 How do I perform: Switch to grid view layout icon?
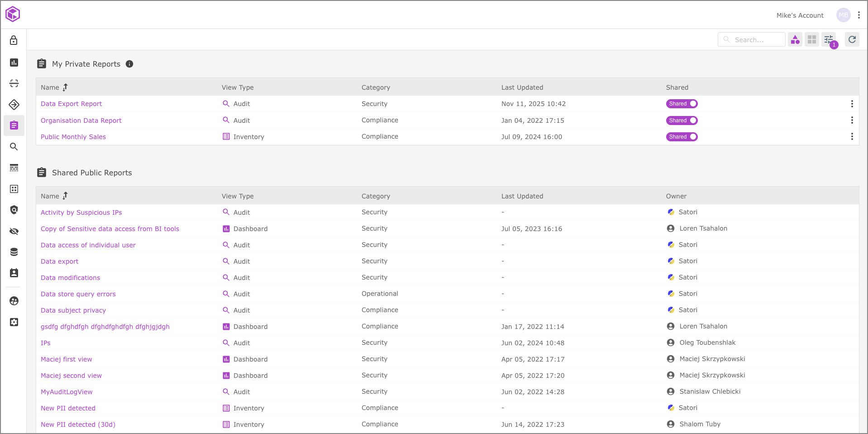[x=812, y=40]
